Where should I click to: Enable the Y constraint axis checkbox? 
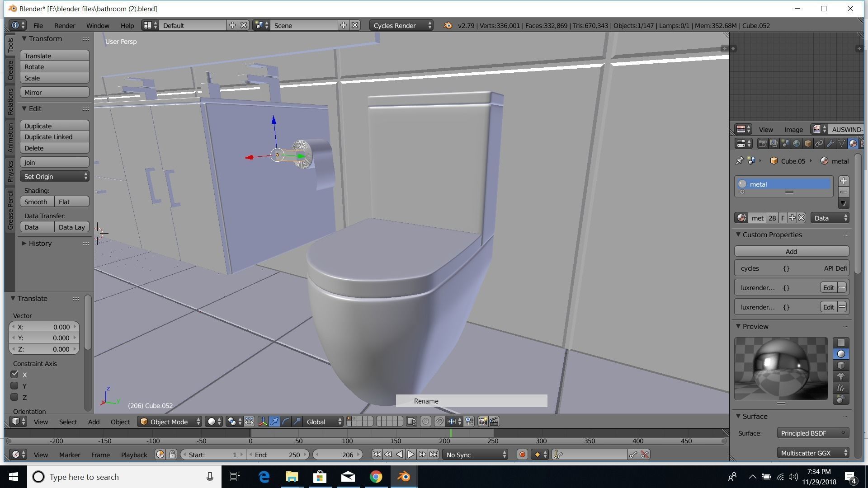pyautogui.click(x=14, y=386)
